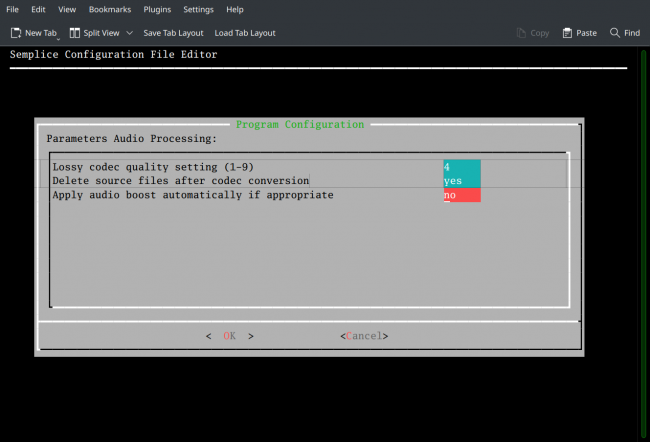Toggle the delete source files yes value

(461, 181)
